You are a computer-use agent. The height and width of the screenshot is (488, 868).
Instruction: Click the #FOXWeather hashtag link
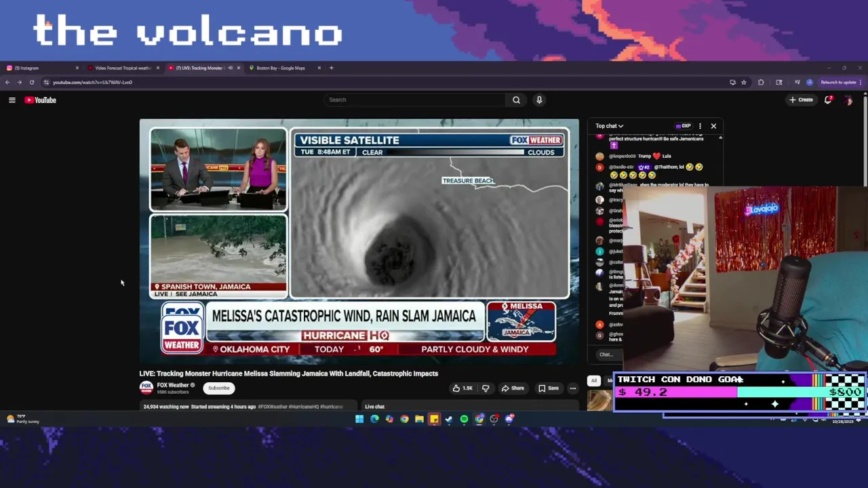273,407
